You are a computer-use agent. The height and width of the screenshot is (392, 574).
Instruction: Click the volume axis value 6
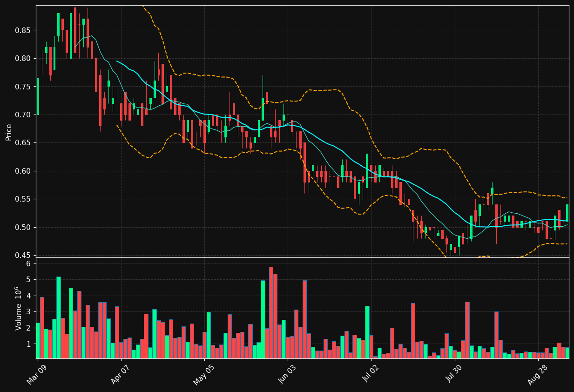(x=28, y=264)
